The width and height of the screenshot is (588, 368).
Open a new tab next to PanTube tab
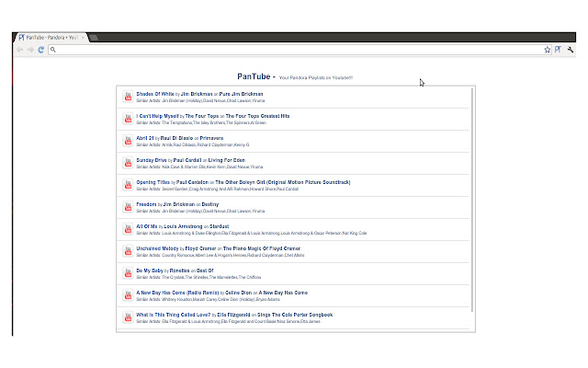[x=94, y=38]
